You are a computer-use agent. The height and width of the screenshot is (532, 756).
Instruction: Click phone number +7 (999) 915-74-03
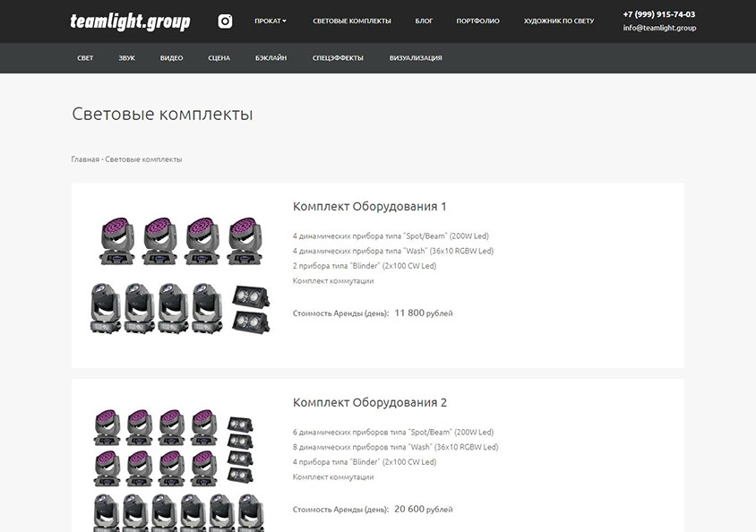(x=659, y=14)
